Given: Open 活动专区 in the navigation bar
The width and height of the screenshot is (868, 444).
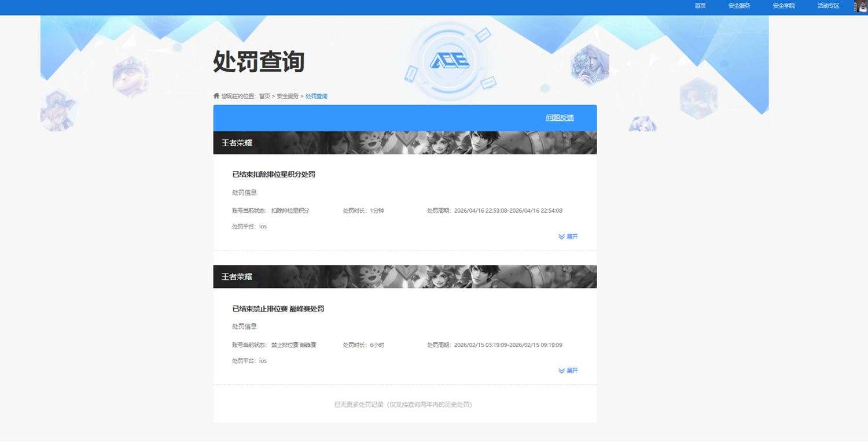Looking at the screenshot, I should click(x=828, y=6).
